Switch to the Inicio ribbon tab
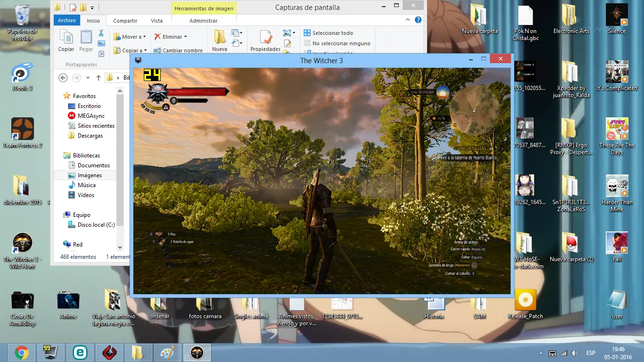The width and height of the screenshot is (644, 362). point(93,21)
